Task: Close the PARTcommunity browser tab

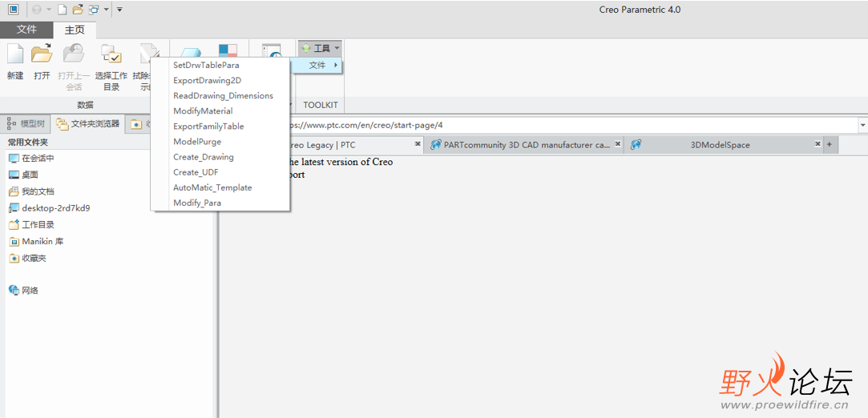Action: tap(618, 144)
